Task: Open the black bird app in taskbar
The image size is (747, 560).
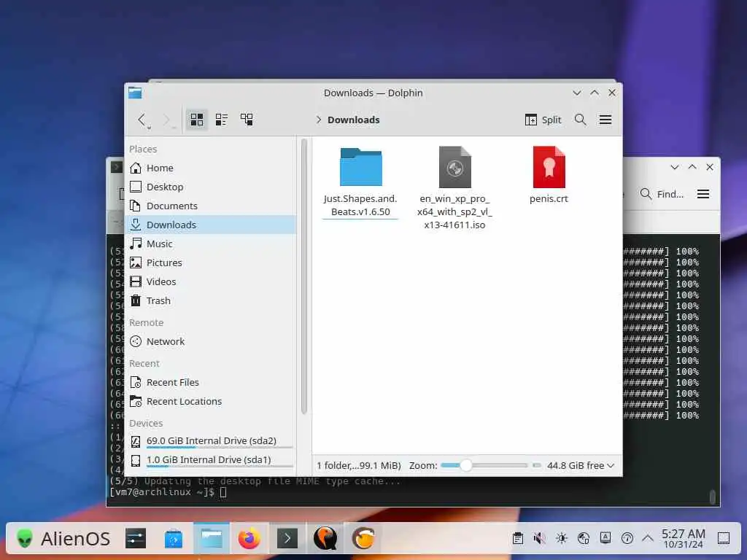Action: tap(325, 539)
